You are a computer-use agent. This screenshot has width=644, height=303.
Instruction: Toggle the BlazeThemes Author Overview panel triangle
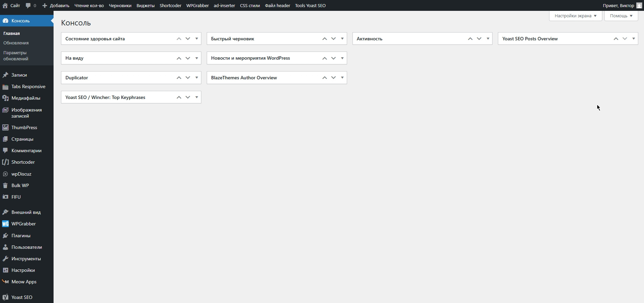click(x=342, y=78)
